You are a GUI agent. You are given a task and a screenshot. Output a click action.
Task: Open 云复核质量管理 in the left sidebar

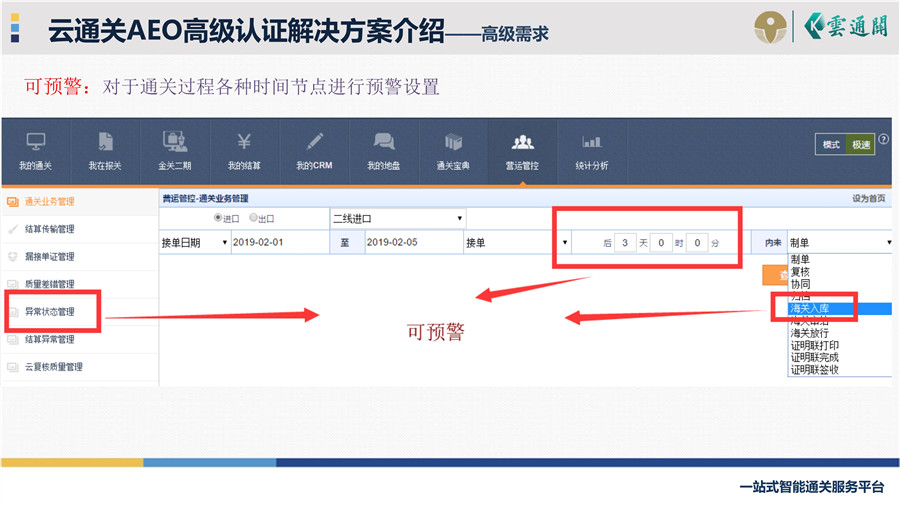click(53, 367)
